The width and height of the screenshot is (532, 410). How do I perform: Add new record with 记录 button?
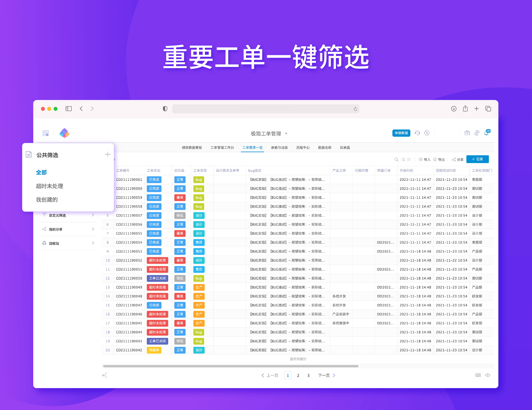[477, 159]
